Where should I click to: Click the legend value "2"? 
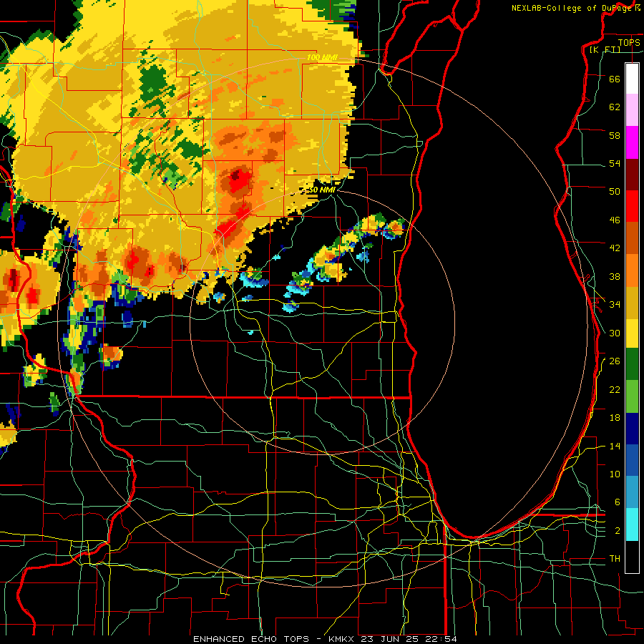[617, 531]
